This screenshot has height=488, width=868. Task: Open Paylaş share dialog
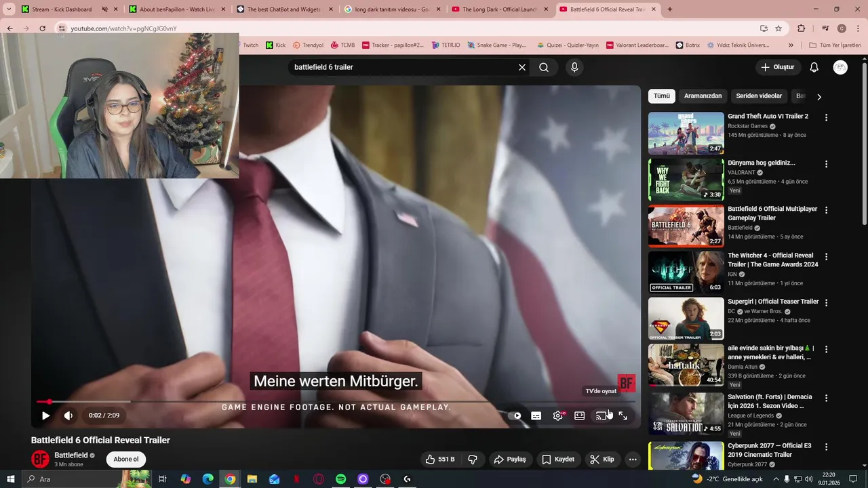coord(510,460)
